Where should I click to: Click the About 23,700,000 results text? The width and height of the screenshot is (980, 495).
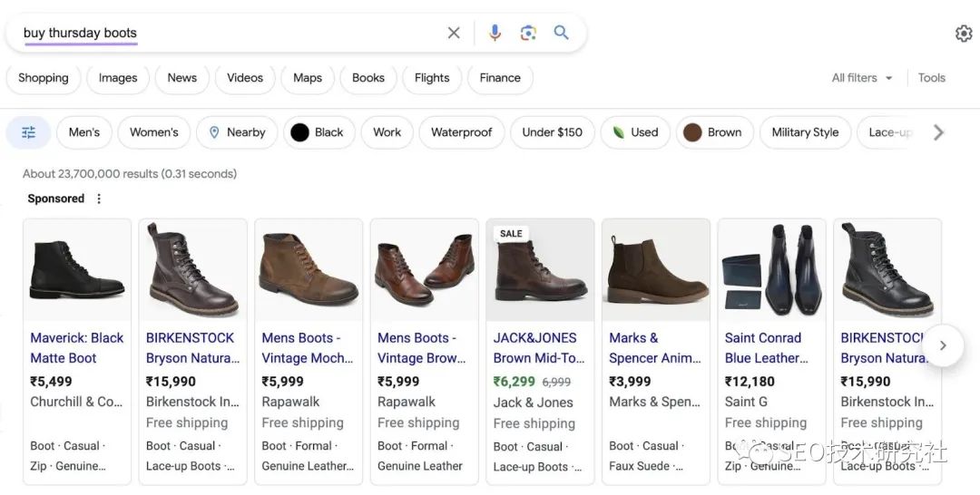130,174
